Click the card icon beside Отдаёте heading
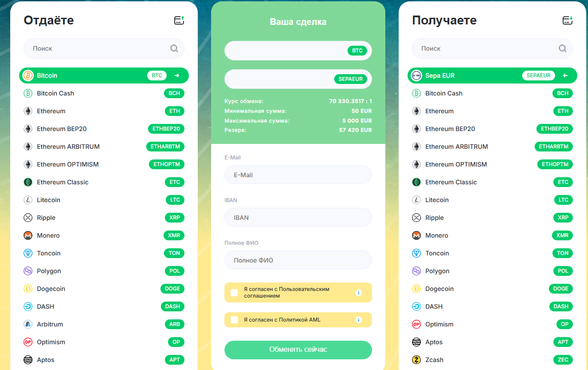 179,20
